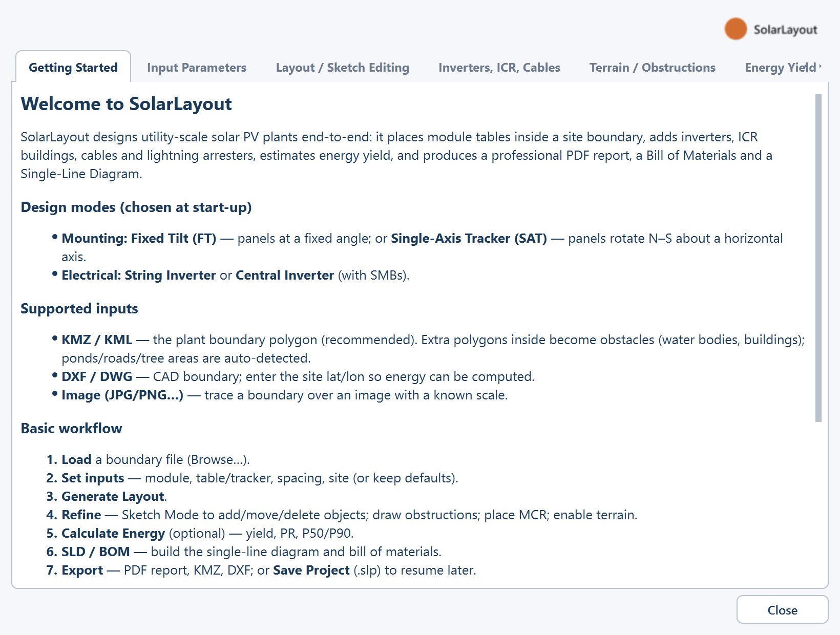The image size is (840, 635).
Task: Click the 'Mounting: Fixed Tilt (FT)' text
Action: pos(139,238)
